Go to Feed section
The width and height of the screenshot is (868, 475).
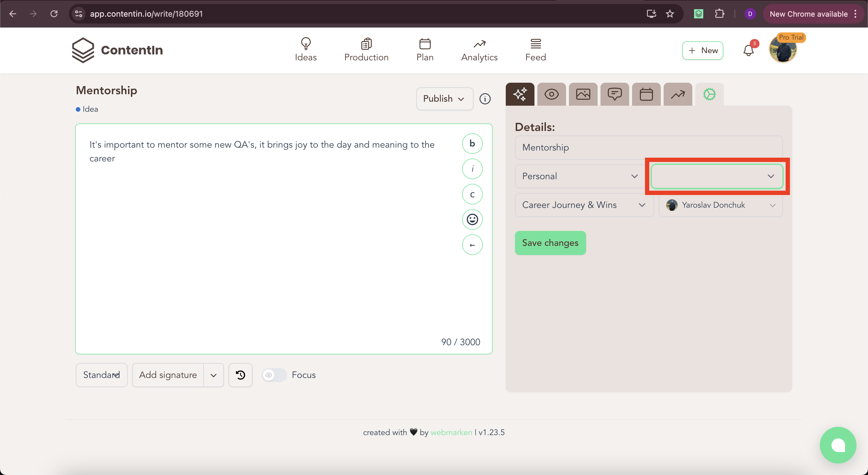tap(535, 50)
